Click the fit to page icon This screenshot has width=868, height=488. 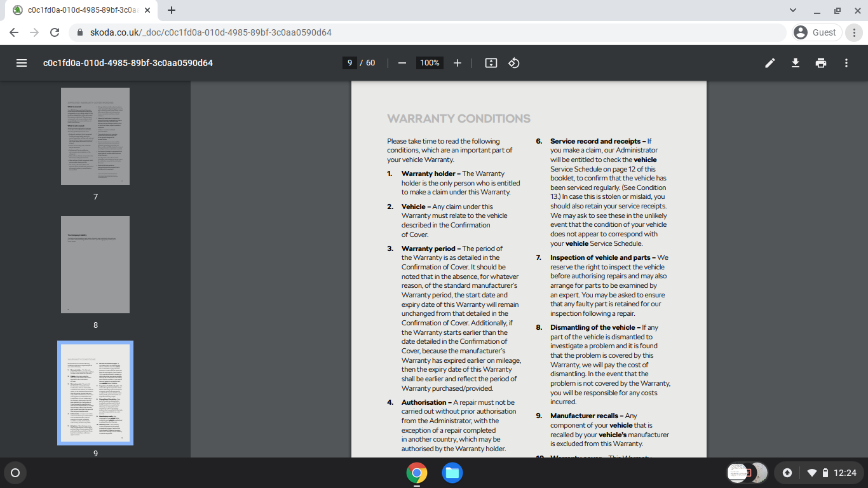(491, 63)
